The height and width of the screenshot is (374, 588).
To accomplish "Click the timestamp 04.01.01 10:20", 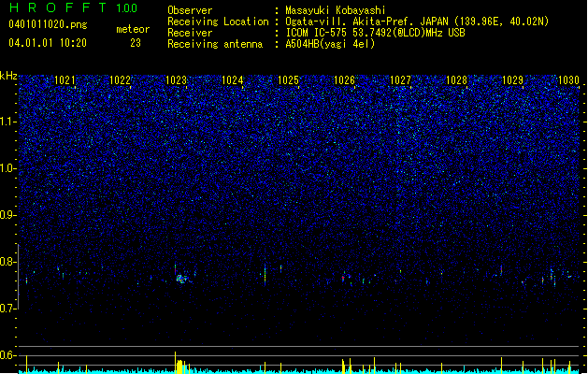I will (48, 43).
